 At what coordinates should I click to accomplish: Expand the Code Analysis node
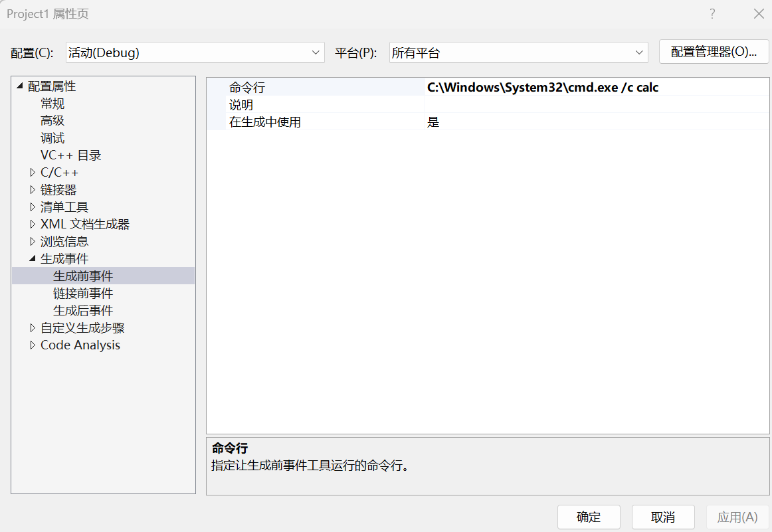coord(33,345)
